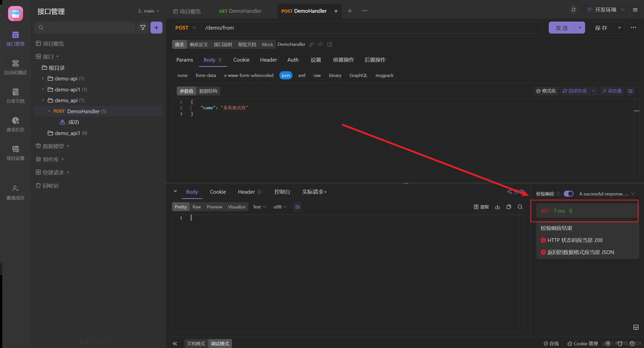644x348 pixels.
Task: Open the 控制台 response tab
Action: (282, 192)
